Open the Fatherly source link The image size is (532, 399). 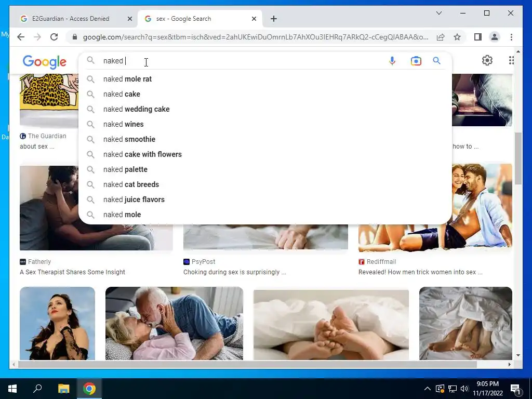(35, 262)
